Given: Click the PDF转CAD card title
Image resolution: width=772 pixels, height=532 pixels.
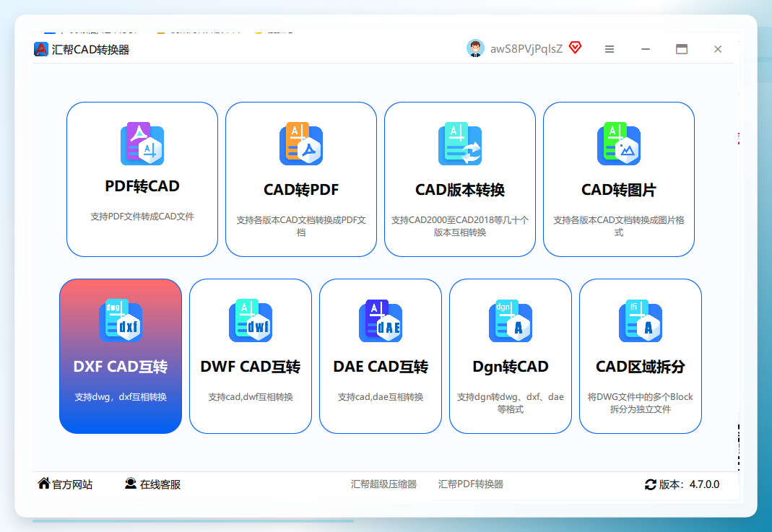Looking at the screenshot, I should (x=142, y=186).
